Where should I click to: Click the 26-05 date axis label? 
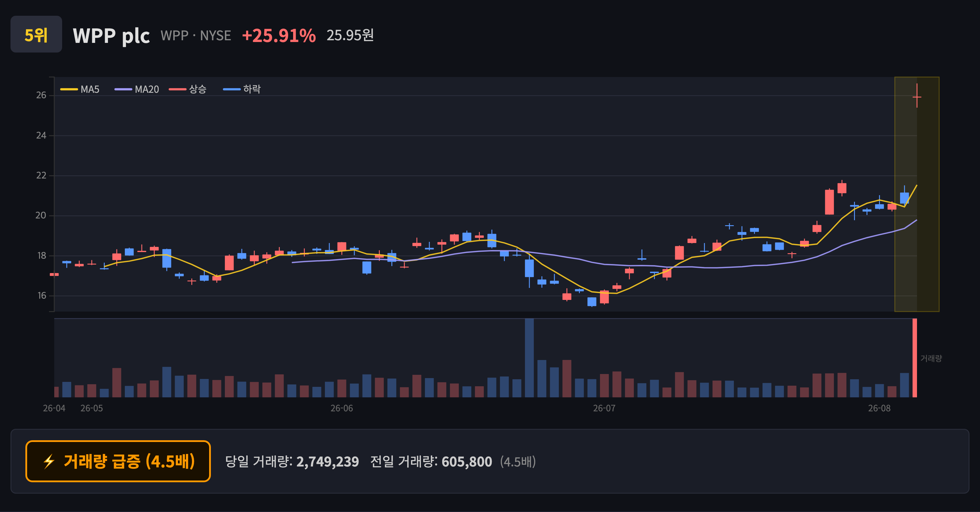click(92, 408)
